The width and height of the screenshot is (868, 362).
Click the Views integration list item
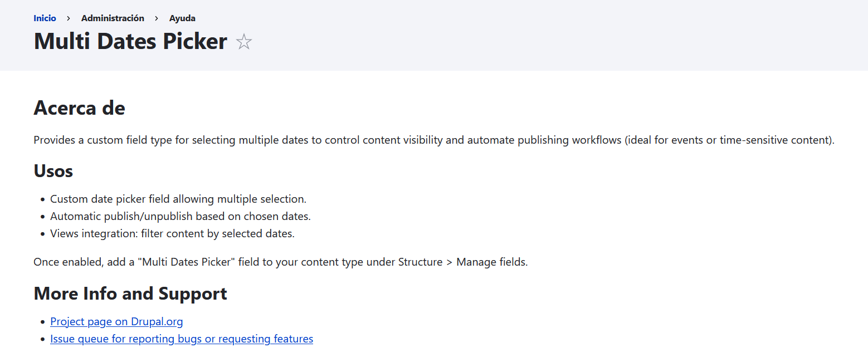(172, 233)
